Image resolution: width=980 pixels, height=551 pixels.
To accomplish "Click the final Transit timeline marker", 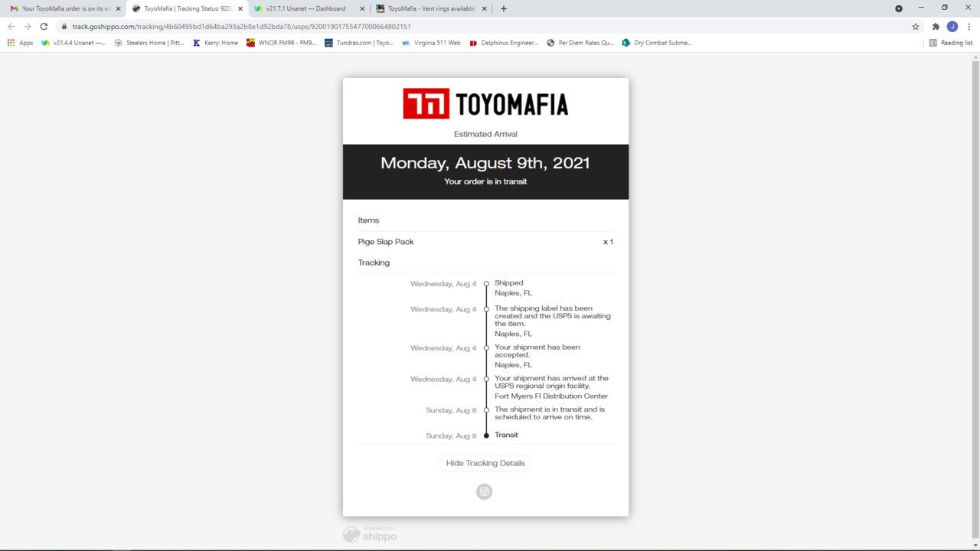I will pyautogui.click(x=486, y=435).
